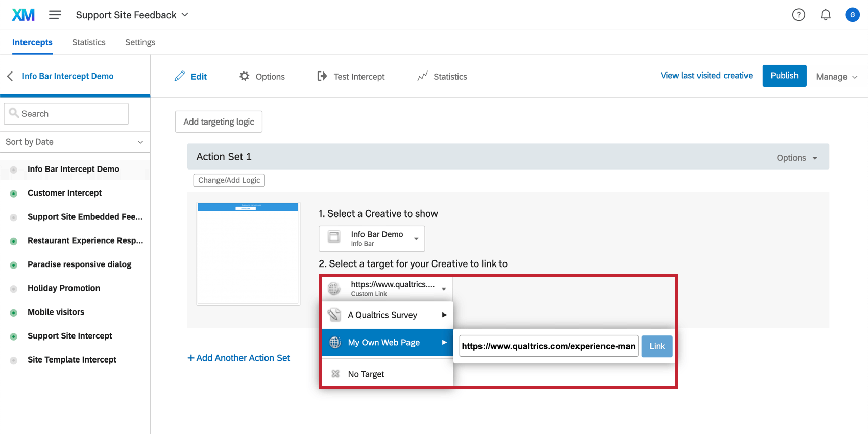Image resolution: width=868 pixels, height=434 pixels.
Task: Go back using the left arrow icon
Action: click(x=10, y=76)
